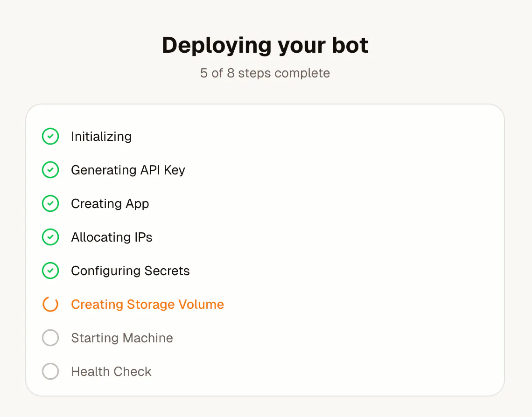Click the orange loading spinner icon

click(x=50, y=304)
